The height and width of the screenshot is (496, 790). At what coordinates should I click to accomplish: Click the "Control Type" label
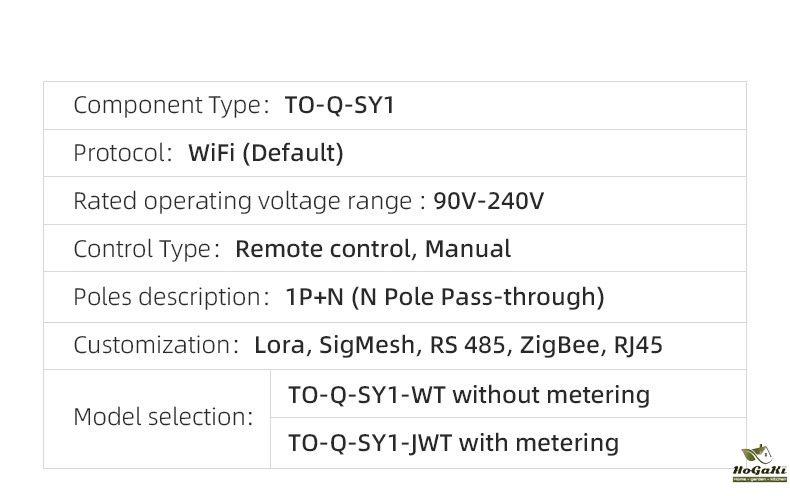point(143,249)
